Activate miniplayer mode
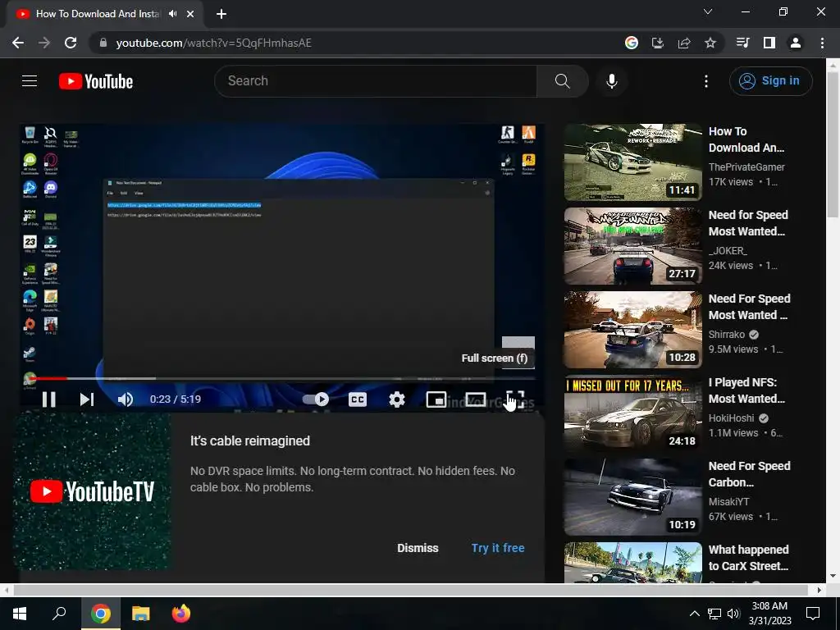Image resolution: width=840 pixels, height=630 pixels. (436, 399)
